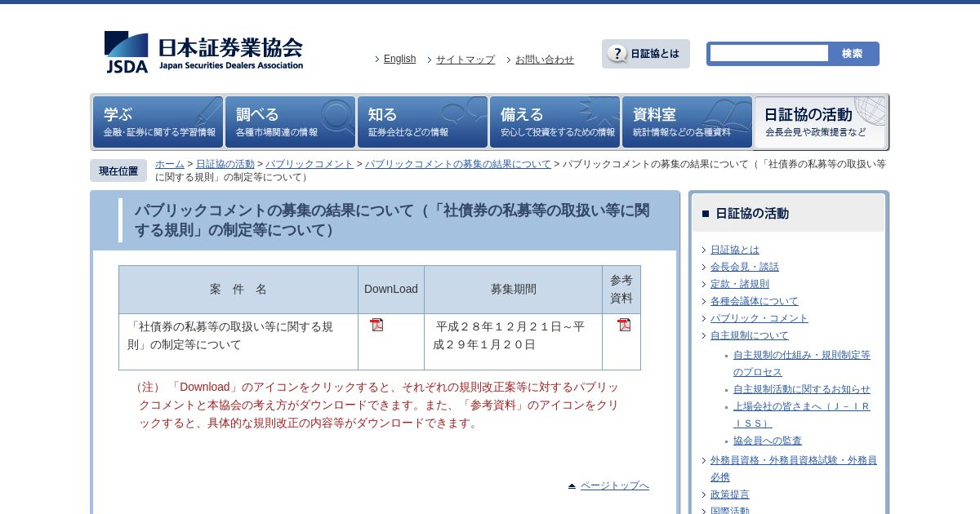Open the 学ぶ navigation tab
This screenshot has width=980, height=514.
coord(158,122)
